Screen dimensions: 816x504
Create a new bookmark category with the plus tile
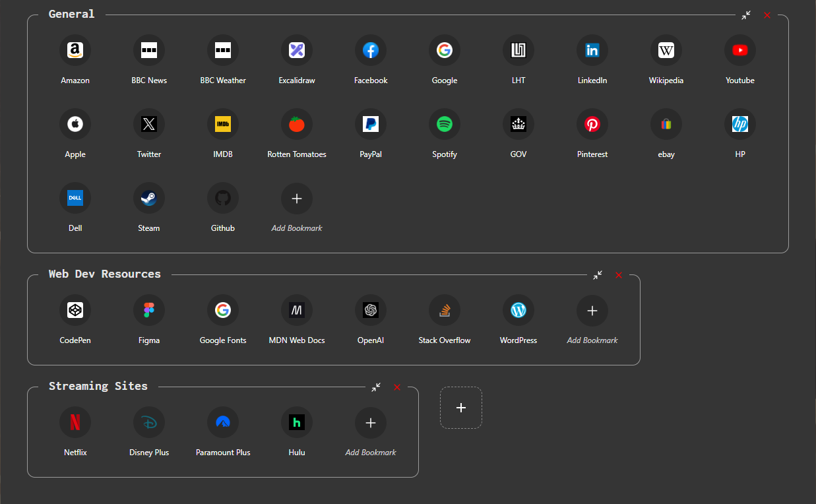pos(460,407)
